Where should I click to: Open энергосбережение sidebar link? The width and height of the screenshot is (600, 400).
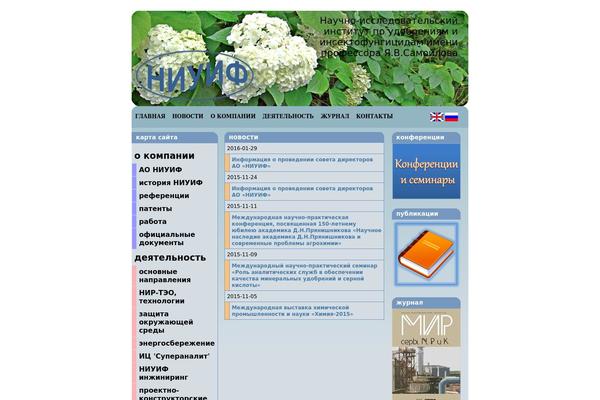point(176,343)
